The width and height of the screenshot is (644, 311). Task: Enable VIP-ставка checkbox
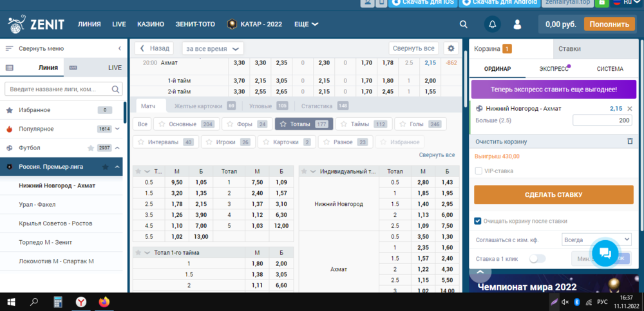click(478, 171)
